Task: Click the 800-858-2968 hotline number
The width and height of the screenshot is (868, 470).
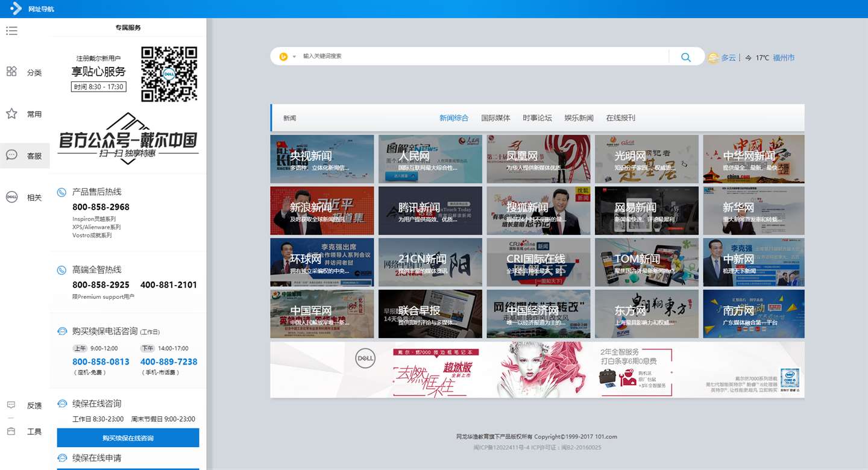Action: point(101,207)
